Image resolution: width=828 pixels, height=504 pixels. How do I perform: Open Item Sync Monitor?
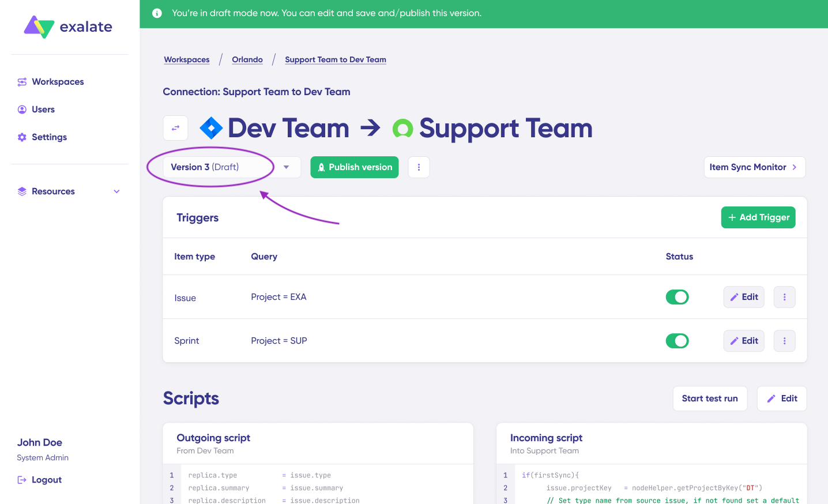click(754, 167)
